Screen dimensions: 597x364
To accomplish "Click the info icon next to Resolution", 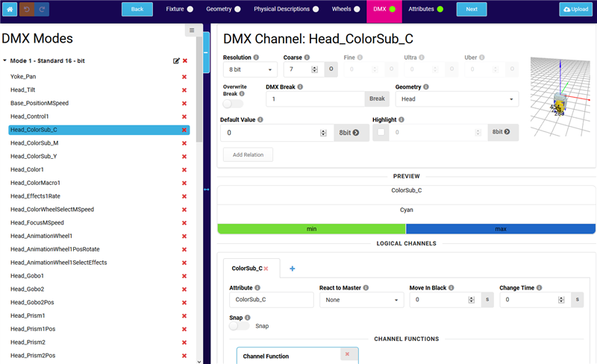I will click(x=256, y=57).
